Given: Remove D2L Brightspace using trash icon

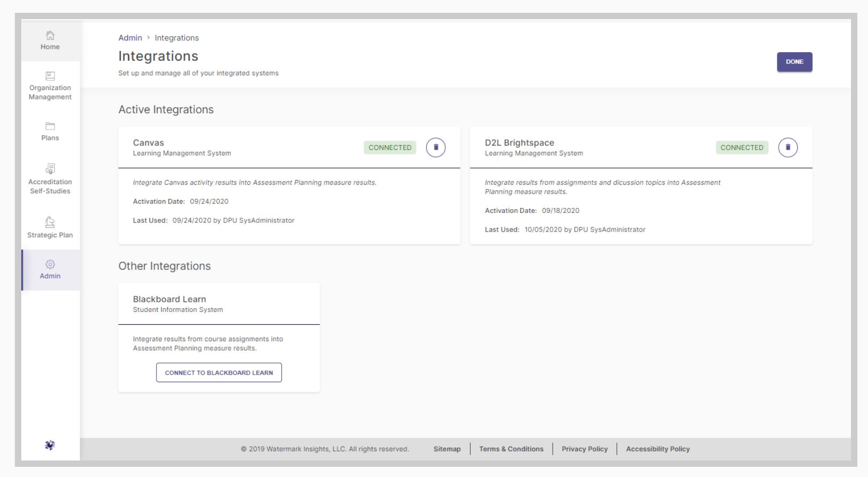Looking at the screenshot, I should pos(788,147).
